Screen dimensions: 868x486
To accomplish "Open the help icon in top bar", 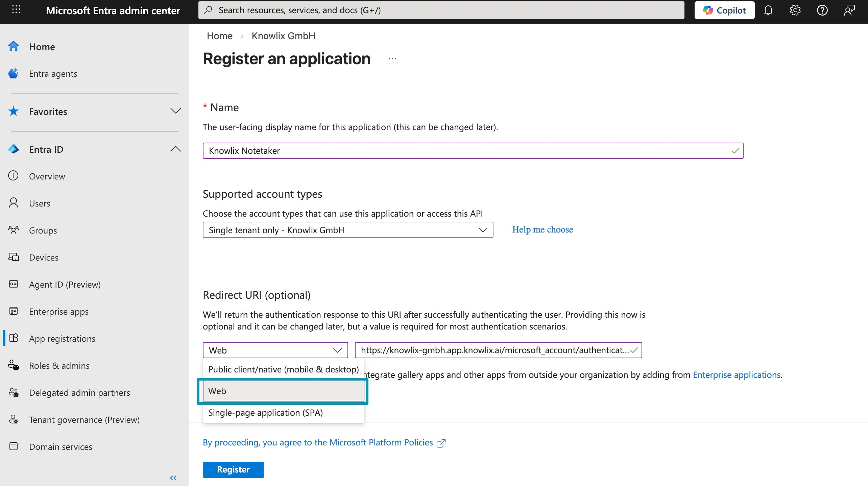I will click(x=822, y=10).
